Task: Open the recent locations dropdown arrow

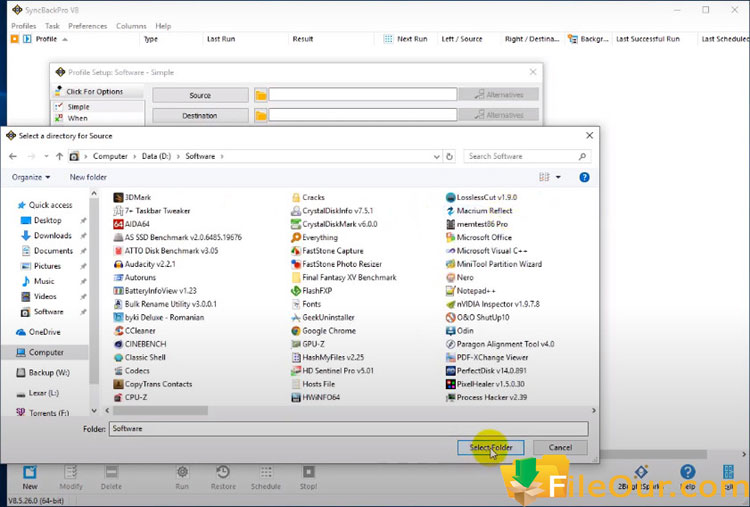Action: click(46, 156)
